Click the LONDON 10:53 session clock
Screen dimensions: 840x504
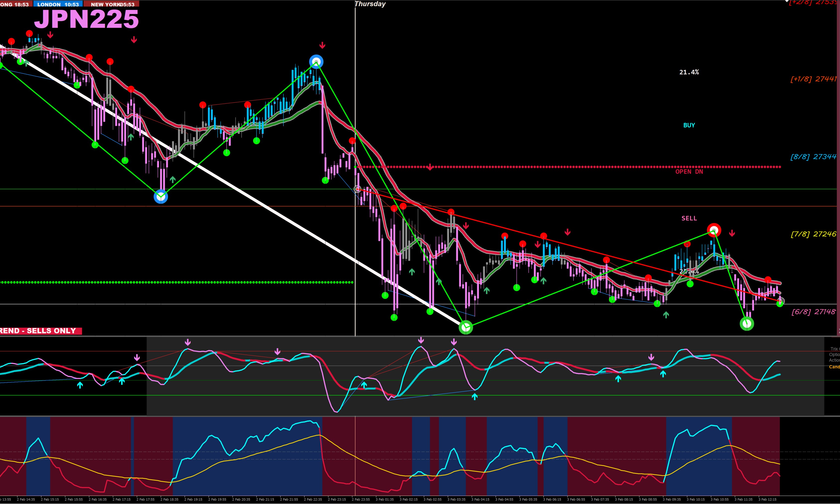[58, 4]
